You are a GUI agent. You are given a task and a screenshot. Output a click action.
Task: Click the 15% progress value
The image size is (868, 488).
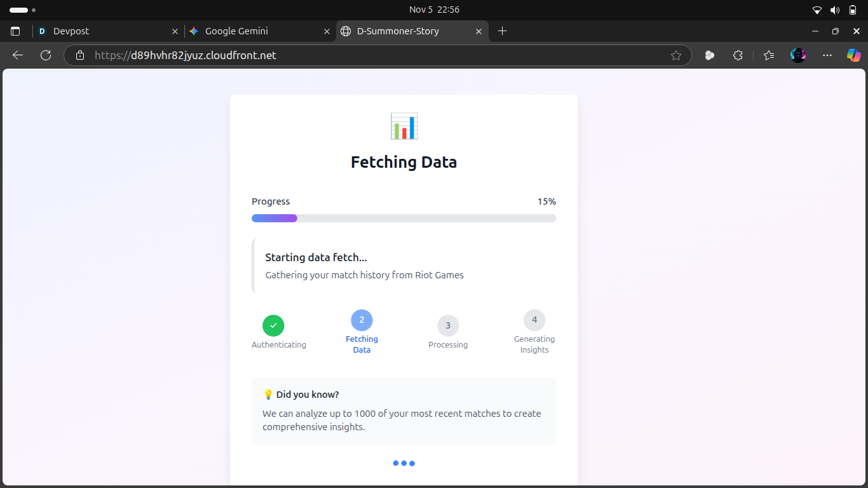click(546, 201)
